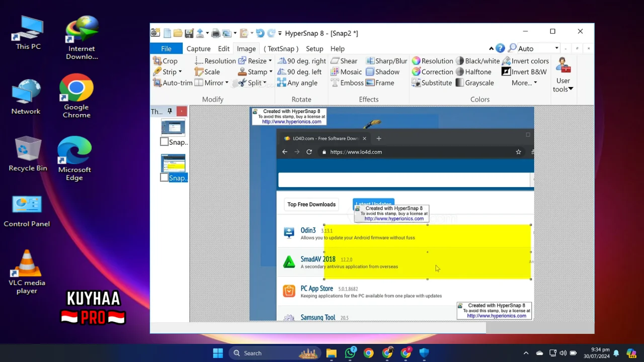The image size is (644, 362).
Task: Click the Open folder icon in quick toolbar
Action: pyautogui.click(x=178, y=33)
